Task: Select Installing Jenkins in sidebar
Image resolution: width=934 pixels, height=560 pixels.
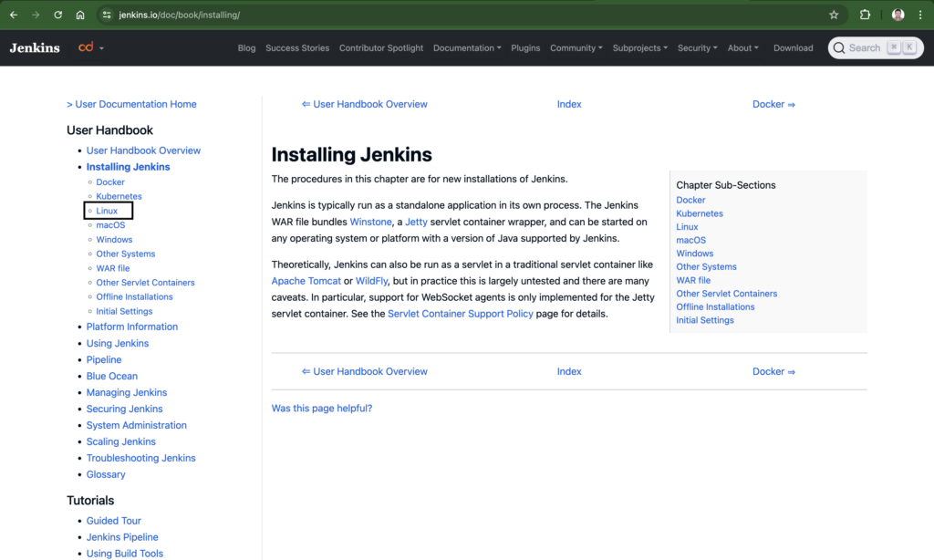Action: point(128,167)
